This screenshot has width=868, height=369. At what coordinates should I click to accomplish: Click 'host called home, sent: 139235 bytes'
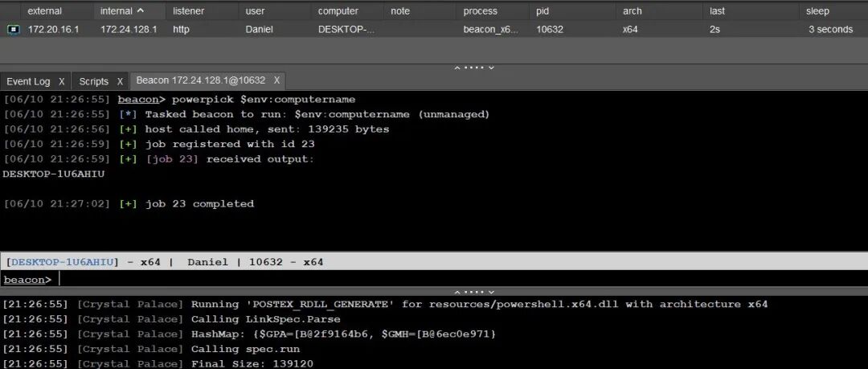(267, 129)
